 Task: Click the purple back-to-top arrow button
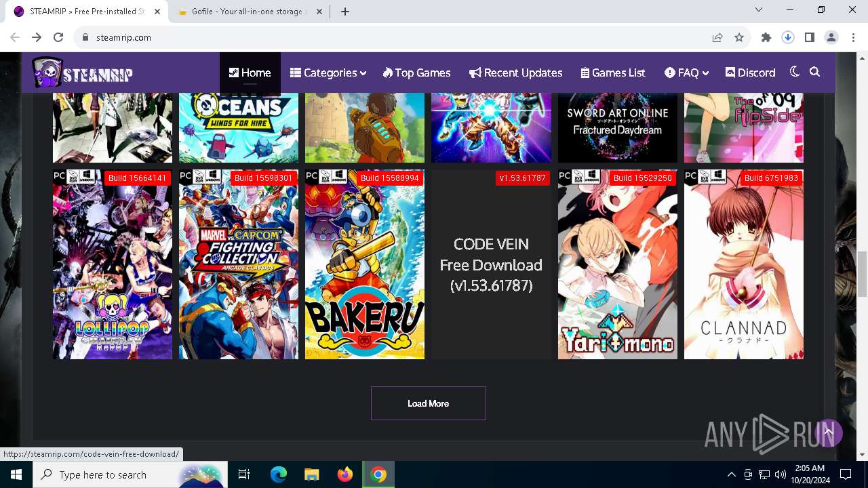(828, 432)
